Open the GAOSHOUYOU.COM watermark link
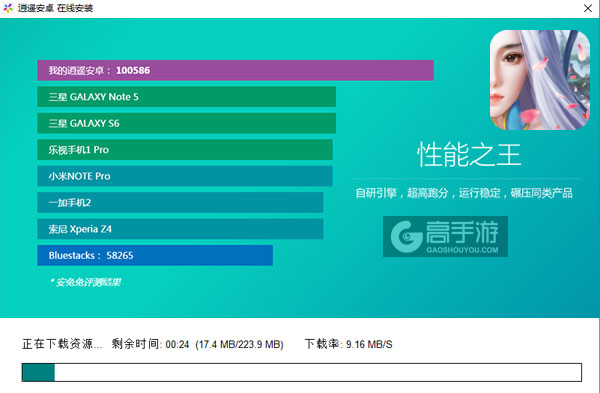Screen dimensions: 600x393 (x=462, y=250)
